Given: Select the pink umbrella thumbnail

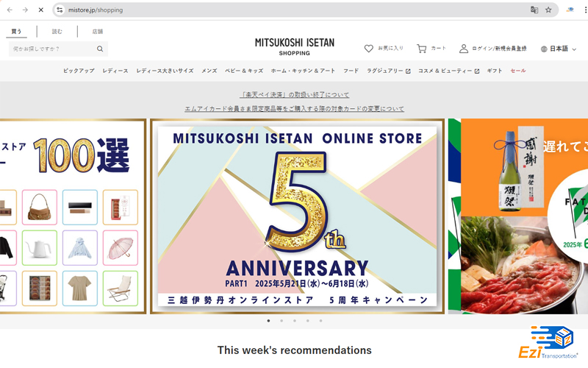Looking at the screenshot, I should [x=121, y=248].
